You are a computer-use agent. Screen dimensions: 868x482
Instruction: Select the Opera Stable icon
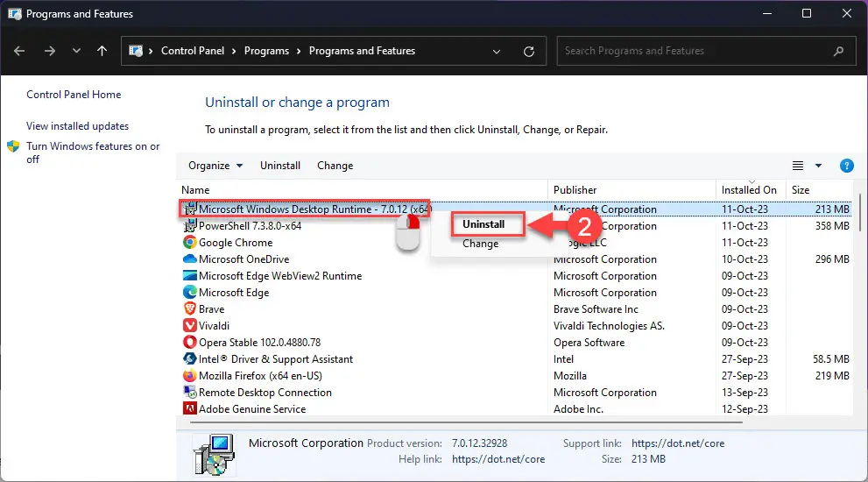coord(190,342)
